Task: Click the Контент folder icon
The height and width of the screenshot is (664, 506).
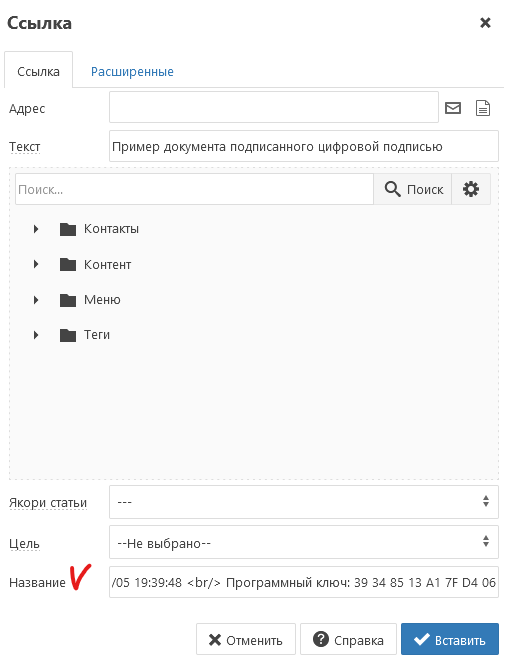Action: point(68,265)
